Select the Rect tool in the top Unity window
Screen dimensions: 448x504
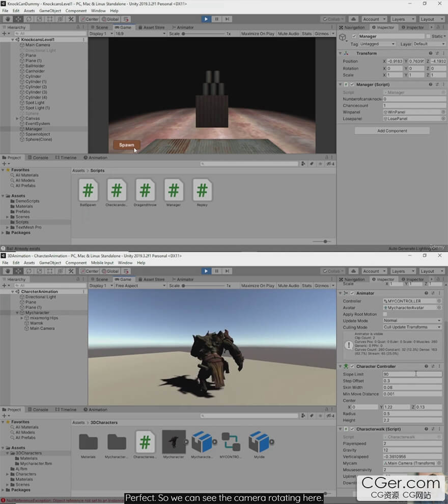50,19
